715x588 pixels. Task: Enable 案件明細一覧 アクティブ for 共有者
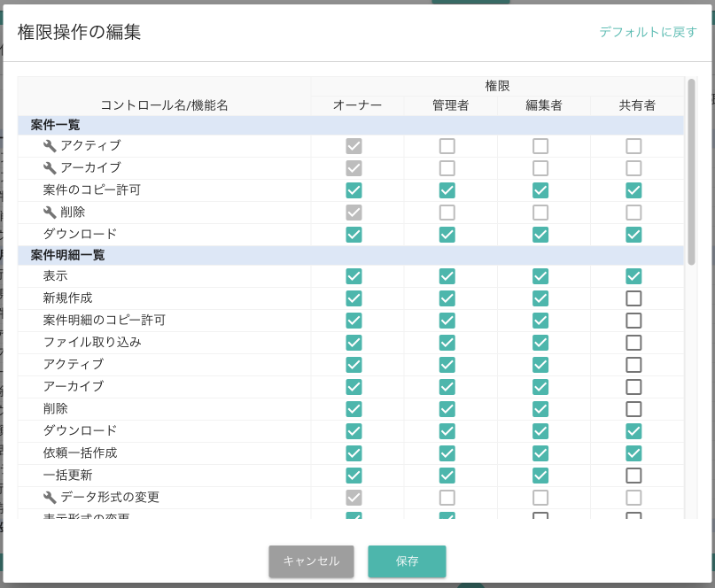click(633, 365)
